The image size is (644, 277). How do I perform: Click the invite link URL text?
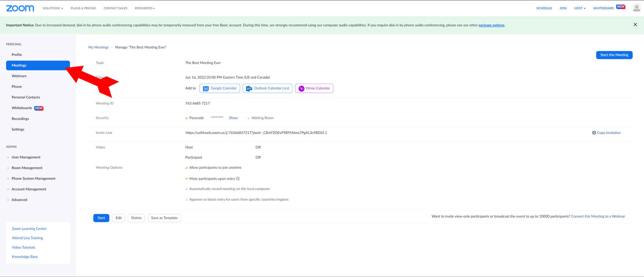click(x=256, y=133)
